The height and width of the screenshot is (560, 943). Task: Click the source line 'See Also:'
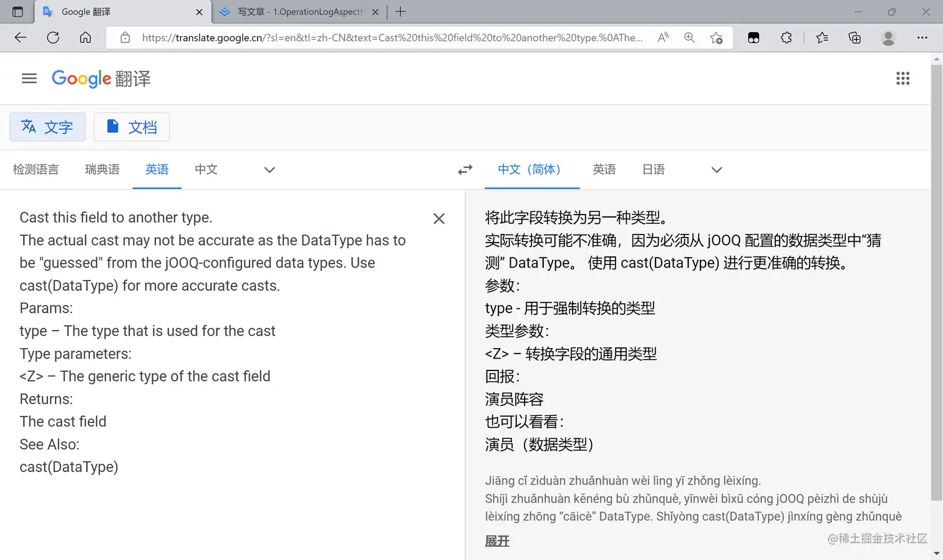[49, 445]
